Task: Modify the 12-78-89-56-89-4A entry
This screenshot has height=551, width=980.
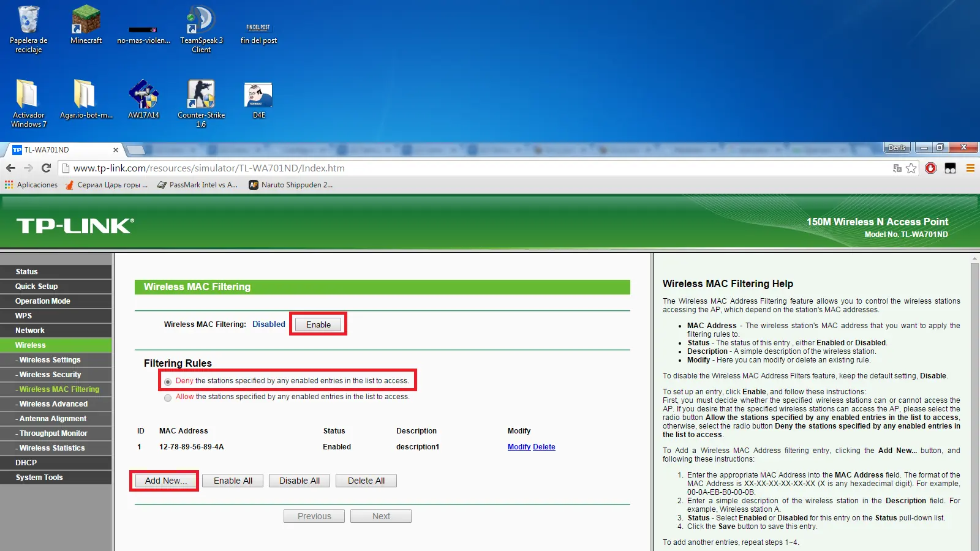Action: [x=519, y=447]
